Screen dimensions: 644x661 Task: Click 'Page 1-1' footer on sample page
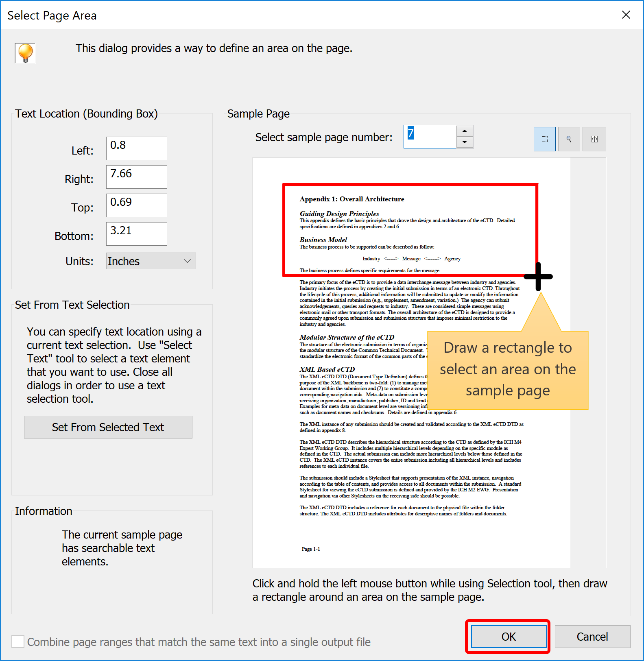[311, 549]
